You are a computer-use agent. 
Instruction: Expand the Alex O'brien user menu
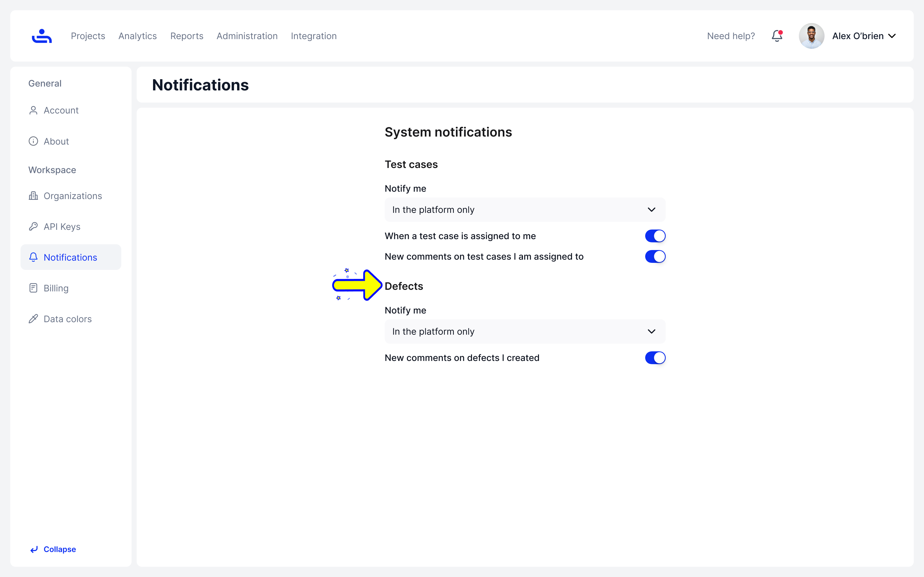(x=892, y=36)
